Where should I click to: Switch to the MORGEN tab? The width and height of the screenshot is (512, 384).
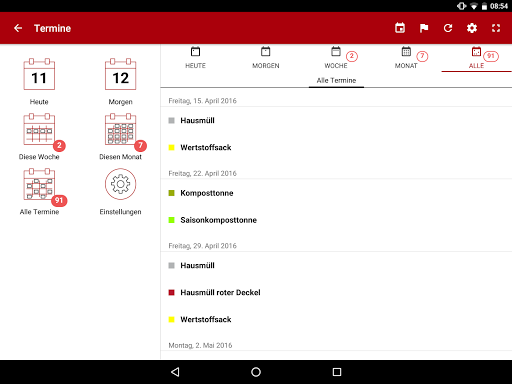266,58
